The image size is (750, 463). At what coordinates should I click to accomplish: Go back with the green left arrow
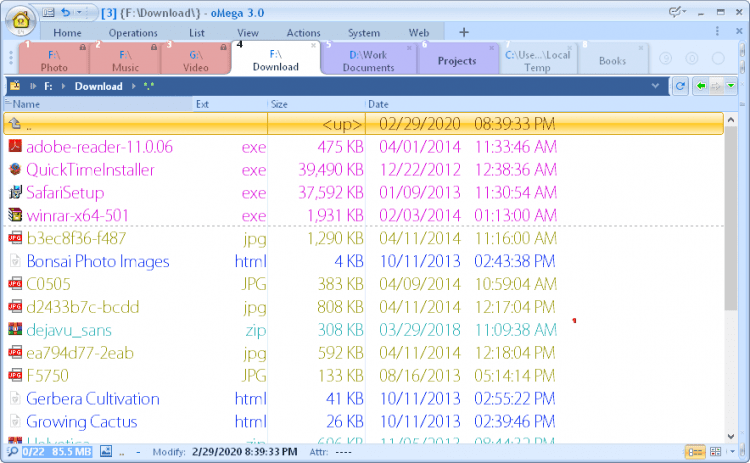click(x=701, y=86)
